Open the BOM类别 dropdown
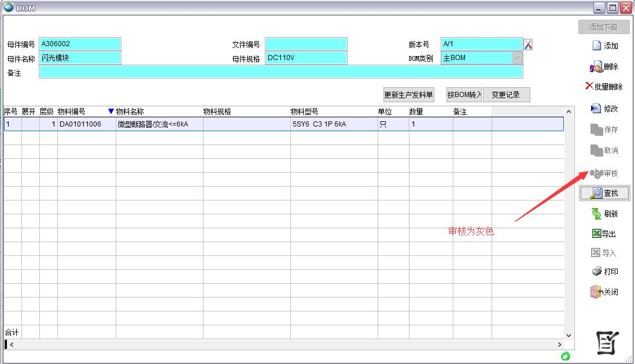This screenshot has height=364, width=635. click(x=516, y=58)
